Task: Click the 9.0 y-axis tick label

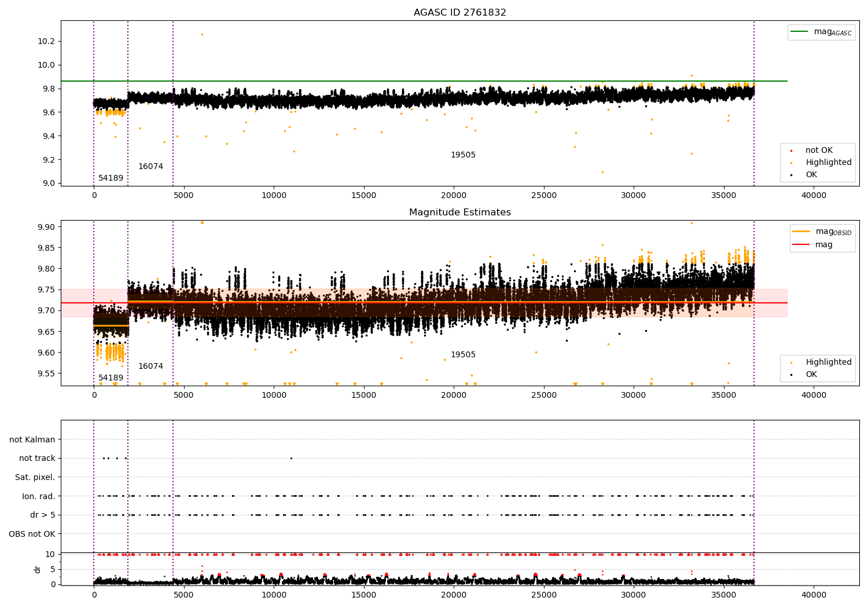Action: pos(48,183)
